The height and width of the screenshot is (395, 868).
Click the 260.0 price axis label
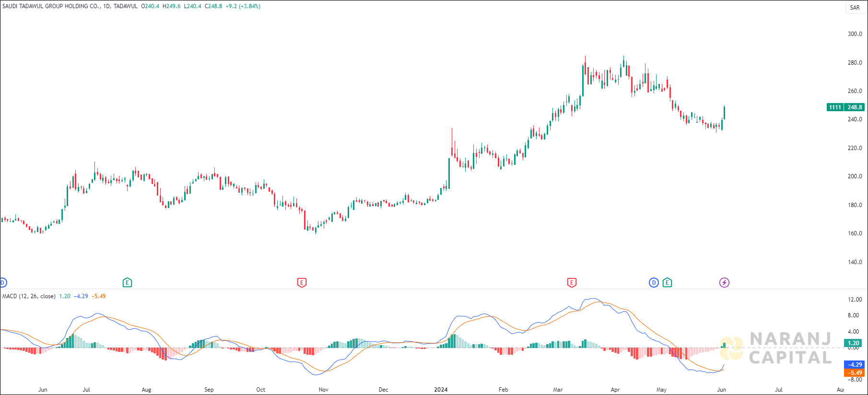pos(855,91)
